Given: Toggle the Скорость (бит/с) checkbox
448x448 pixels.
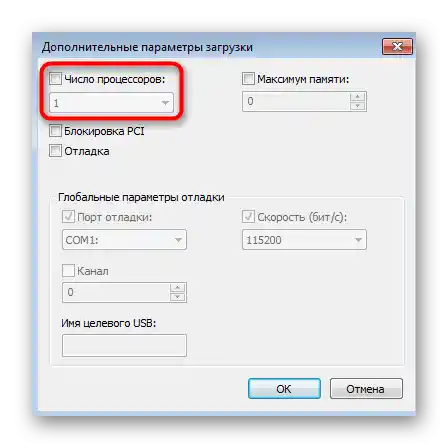Looking at the screenshot, I should point(248,217).
